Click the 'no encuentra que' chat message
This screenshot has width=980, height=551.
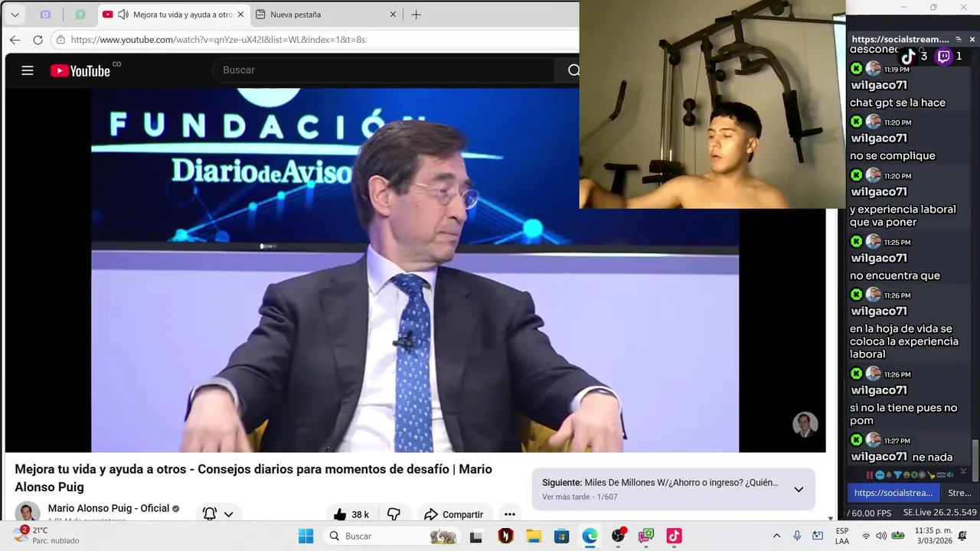pos(895,275)
